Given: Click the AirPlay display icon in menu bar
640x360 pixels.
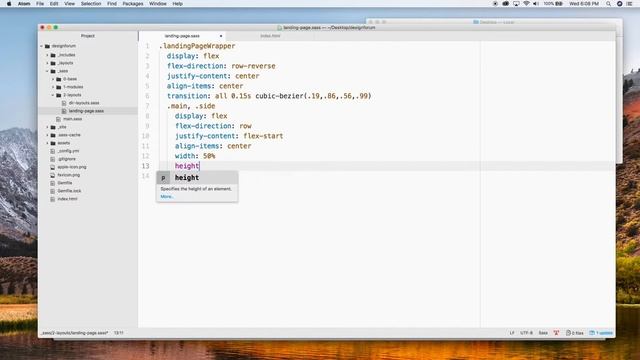Looking at the screenshot, I should pos(516,4).
